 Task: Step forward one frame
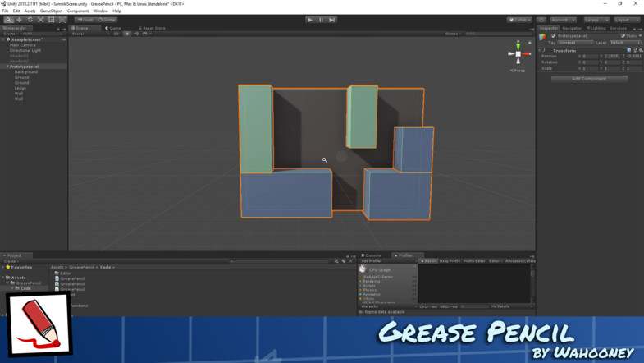tap(332, 20)
